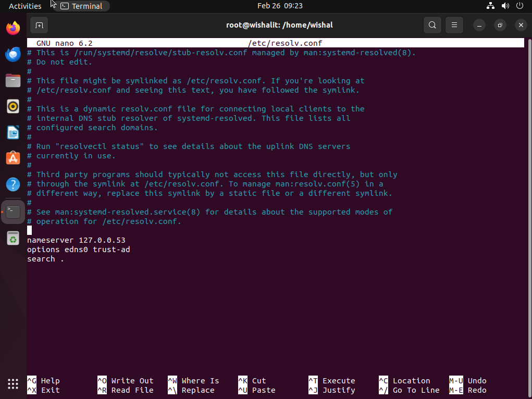Click Show Applications grid button
The image size is (532, 399).
13,383
